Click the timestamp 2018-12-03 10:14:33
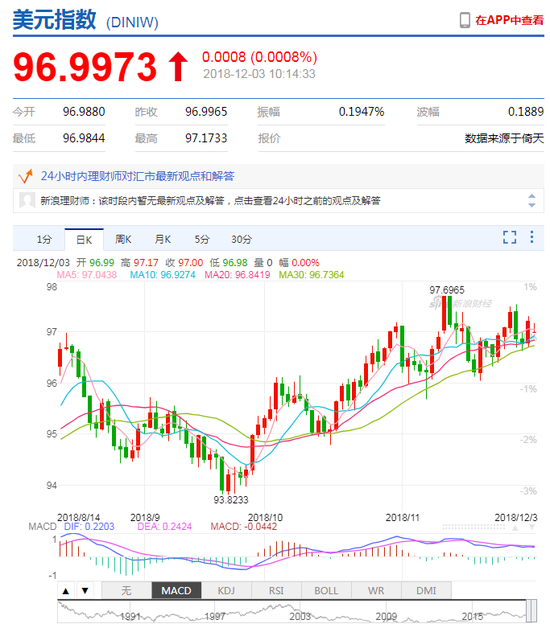 (x=259, y=74)
